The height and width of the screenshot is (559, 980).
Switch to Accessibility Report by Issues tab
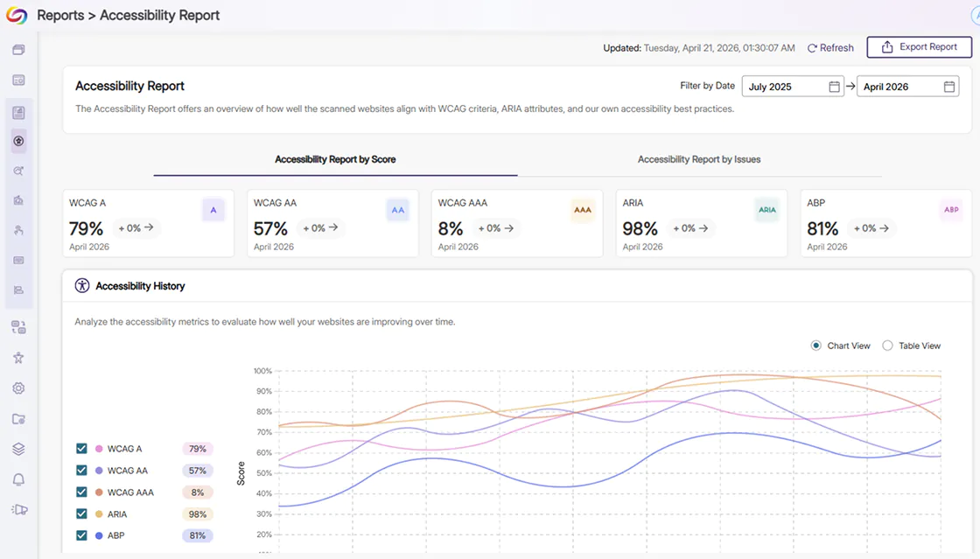699,159
